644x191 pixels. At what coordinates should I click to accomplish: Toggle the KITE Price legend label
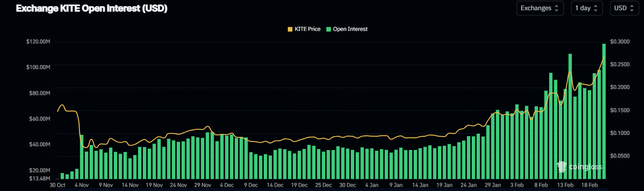click(307, 29)
